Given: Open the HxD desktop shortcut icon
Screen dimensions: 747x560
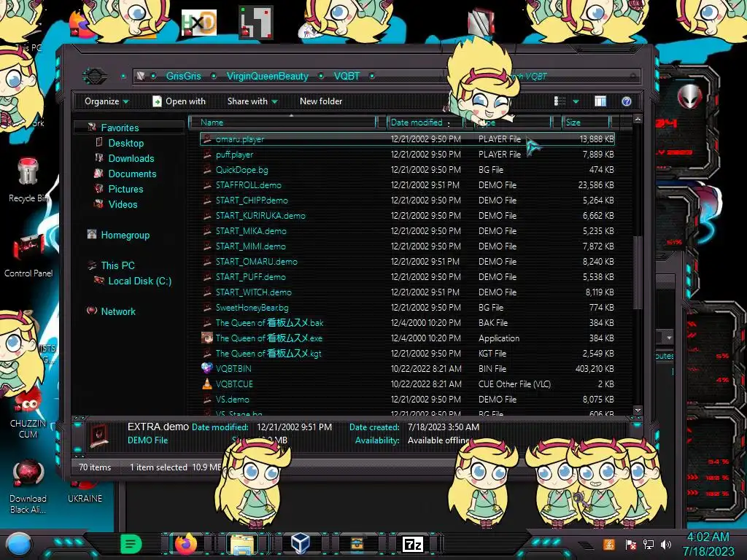Looking at the screenshot, I should 199,23.
